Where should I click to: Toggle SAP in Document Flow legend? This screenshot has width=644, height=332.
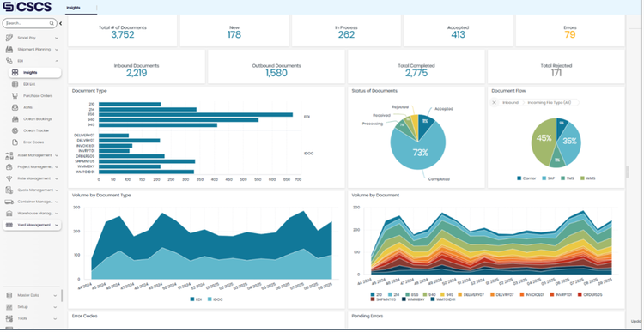pos(548,178)
